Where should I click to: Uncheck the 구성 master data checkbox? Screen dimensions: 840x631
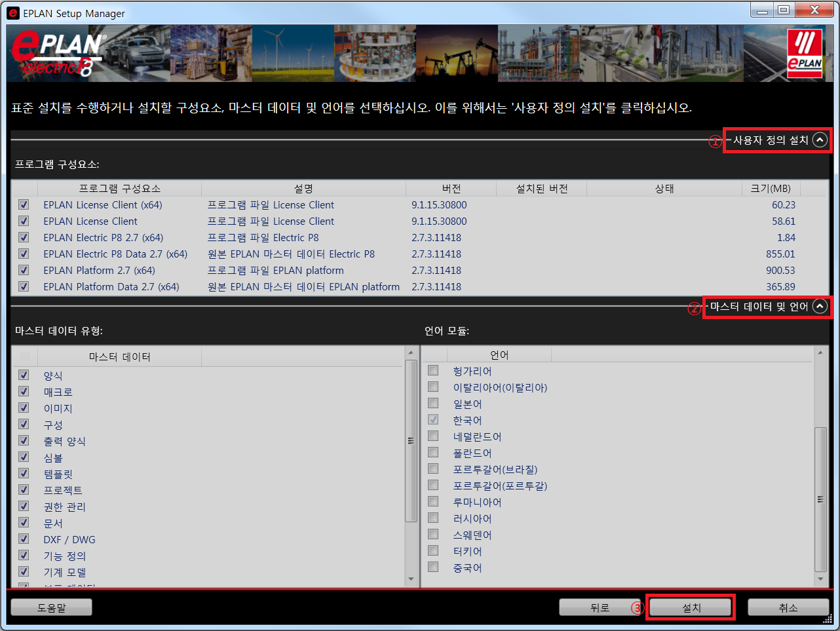pyautogui.click(x=24, y=424)
